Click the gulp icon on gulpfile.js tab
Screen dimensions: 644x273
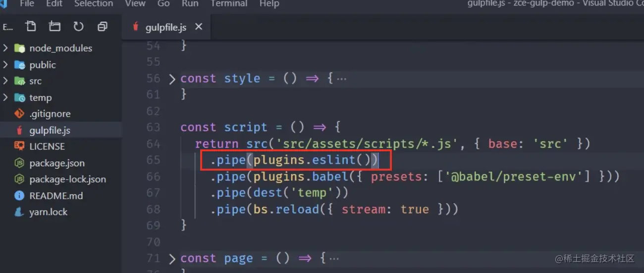135,27
